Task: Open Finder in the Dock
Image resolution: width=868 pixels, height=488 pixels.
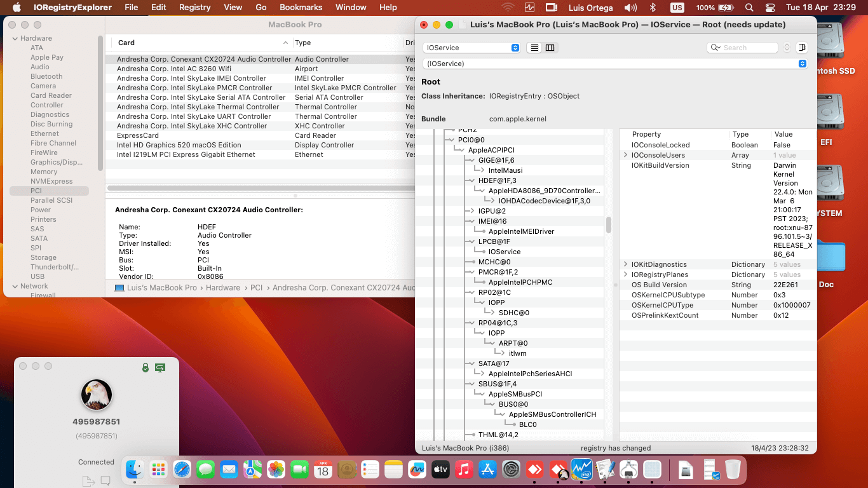Action: 135,470
